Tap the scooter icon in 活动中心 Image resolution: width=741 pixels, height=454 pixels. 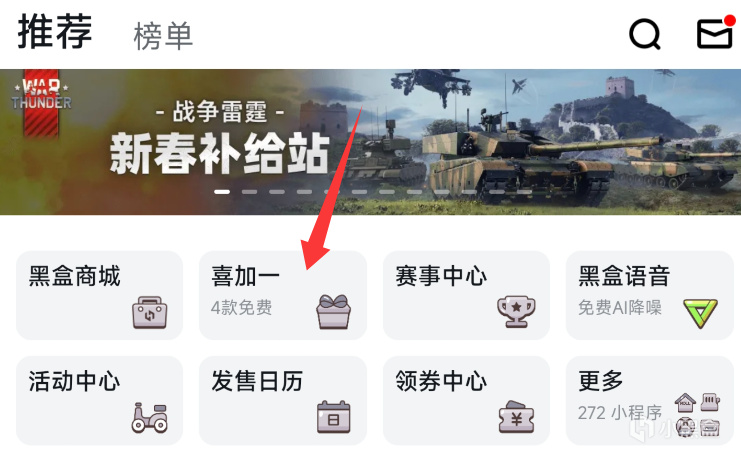[150, 418]
